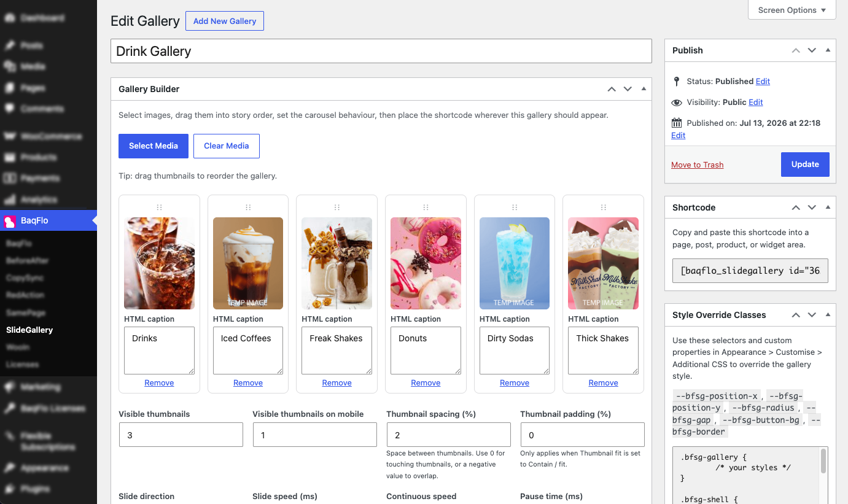Click the Visible thumbnails input field

tap(181, 435)
